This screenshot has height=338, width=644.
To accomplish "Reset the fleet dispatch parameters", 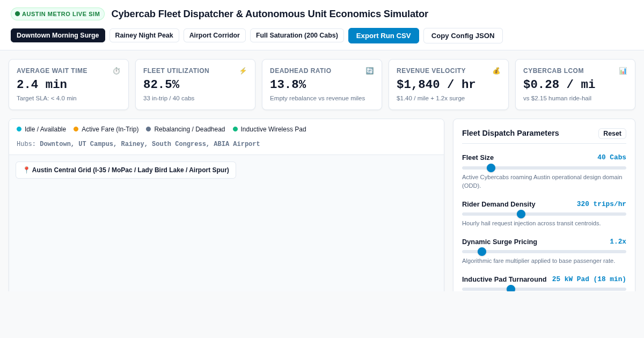I will [612, 134].
